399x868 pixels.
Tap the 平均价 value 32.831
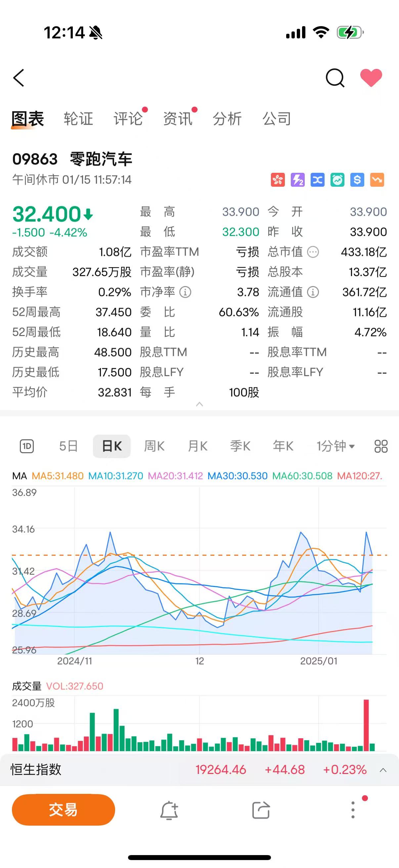click(114, 393)
